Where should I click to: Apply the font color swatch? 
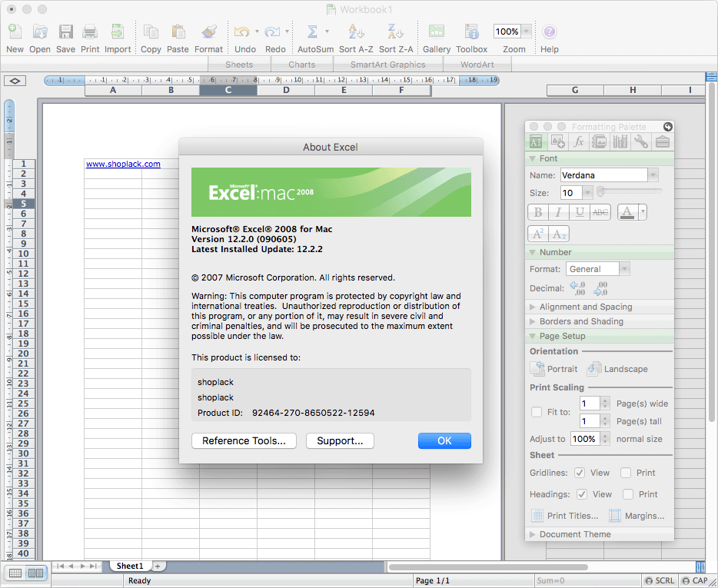tap(627, 212)
